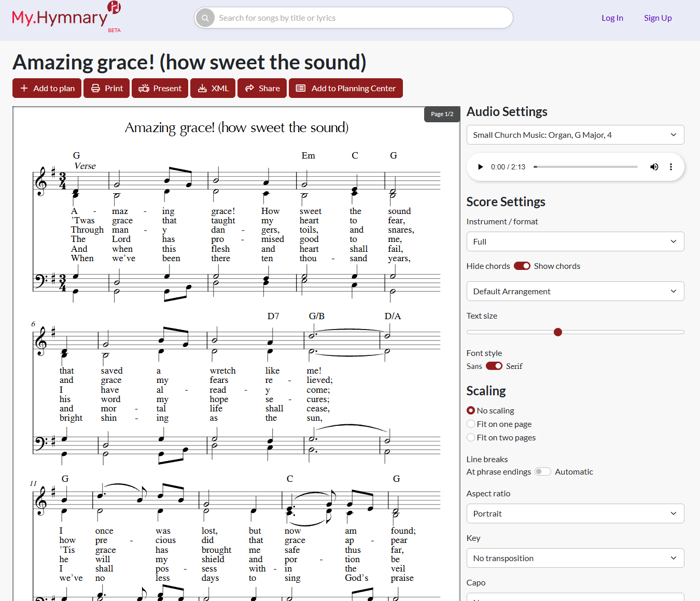Image resolution: width=700 pixels, height=601 pixels.
Task: Click the Share button
Action: [262, 88]
